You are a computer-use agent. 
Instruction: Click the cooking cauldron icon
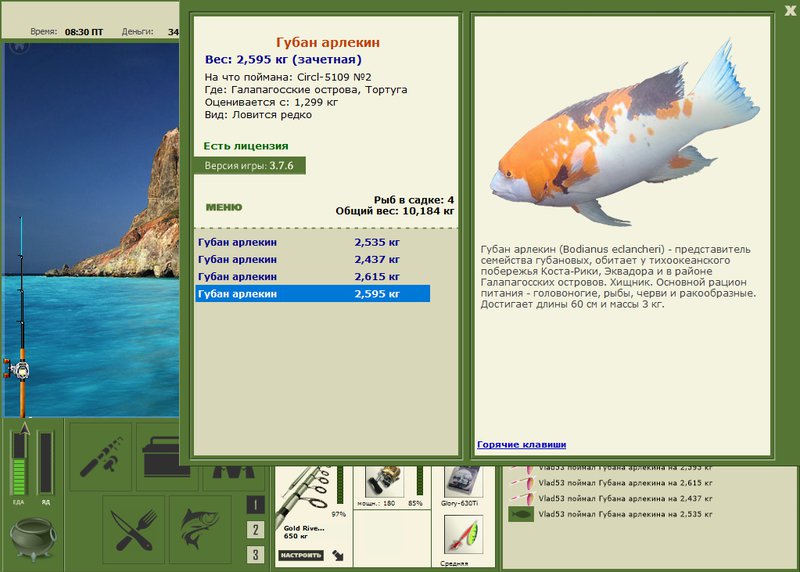click(x=33, y=538)
